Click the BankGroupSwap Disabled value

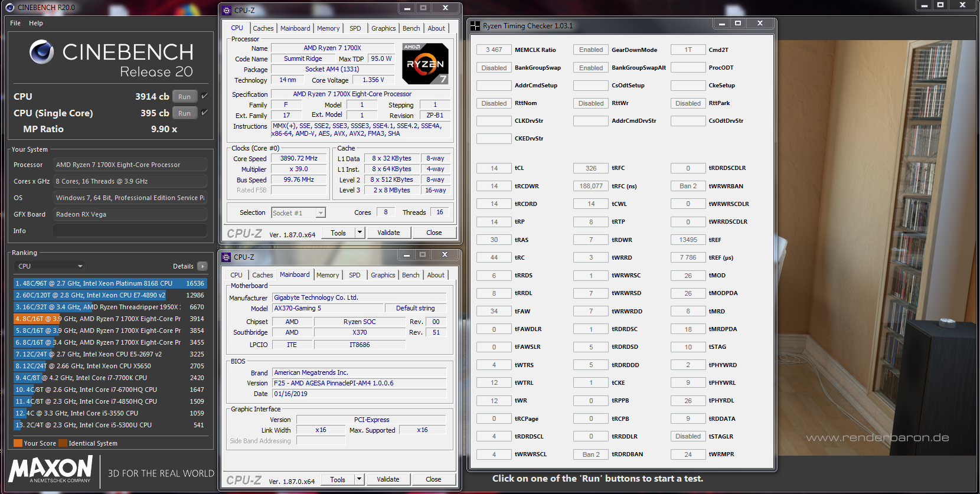click(494, 68)
